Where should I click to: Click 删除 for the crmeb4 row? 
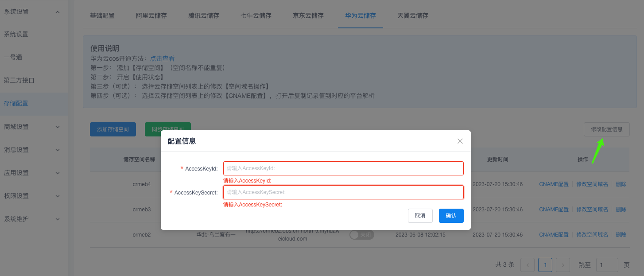pos(621,184)
